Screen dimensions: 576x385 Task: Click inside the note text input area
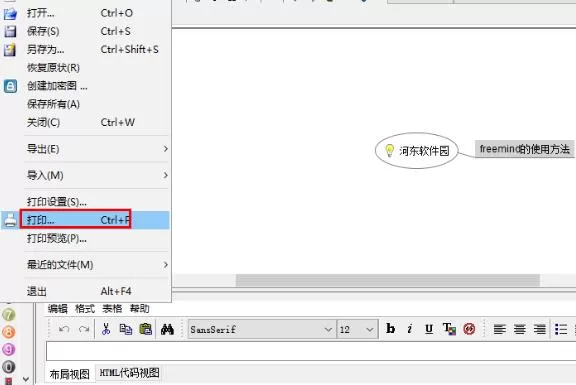pos(311,351)
